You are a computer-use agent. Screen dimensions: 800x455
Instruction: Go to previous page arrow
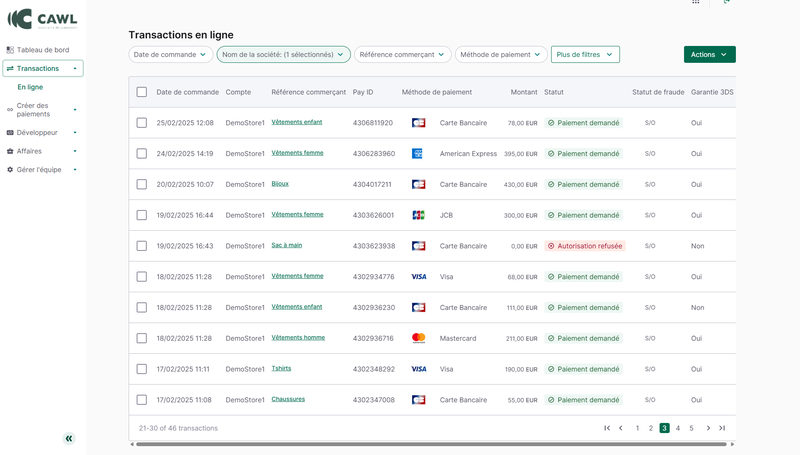click(x=620, y=428)
